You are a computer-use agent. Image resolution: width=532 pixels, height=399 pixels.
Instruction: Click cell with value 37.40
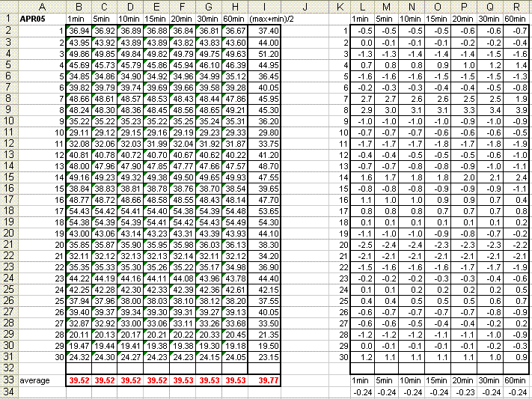264,31
